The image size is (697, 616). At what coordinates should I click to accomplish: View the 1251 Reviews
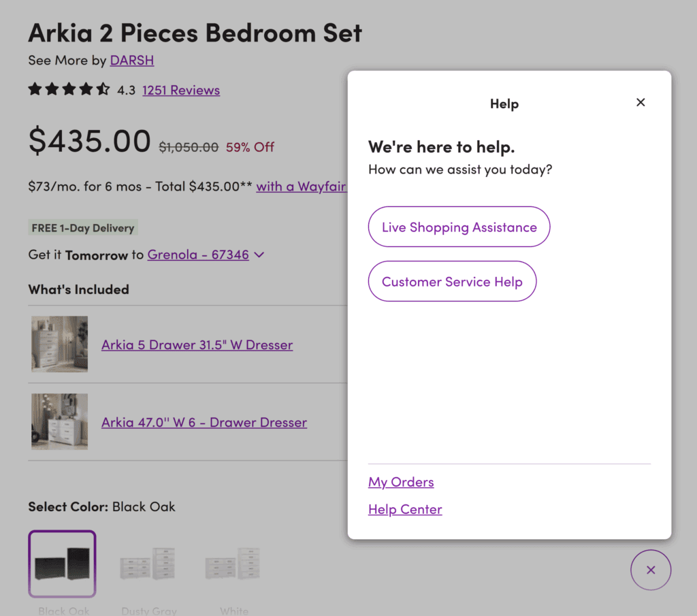[180, 90]
